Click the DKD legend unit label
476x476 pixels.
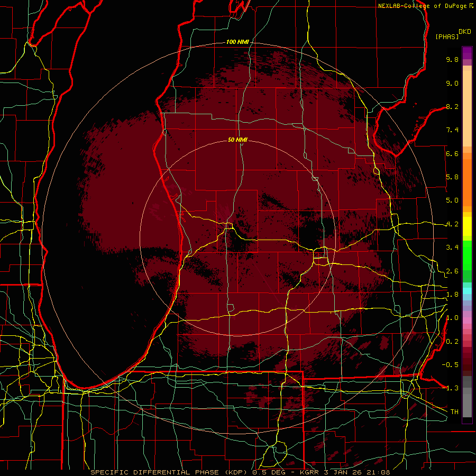click(465, 32)
